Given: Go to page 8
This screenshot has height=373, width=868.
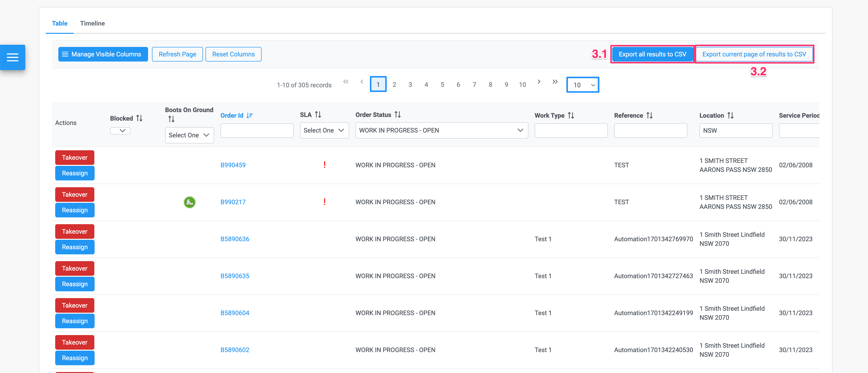Looking at the screenshot, I should [490, 85].
